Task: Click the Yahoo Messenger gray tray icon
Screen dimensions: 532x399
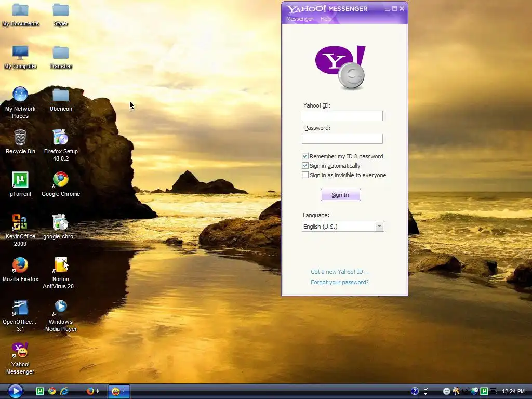Action: click(446, 391)
